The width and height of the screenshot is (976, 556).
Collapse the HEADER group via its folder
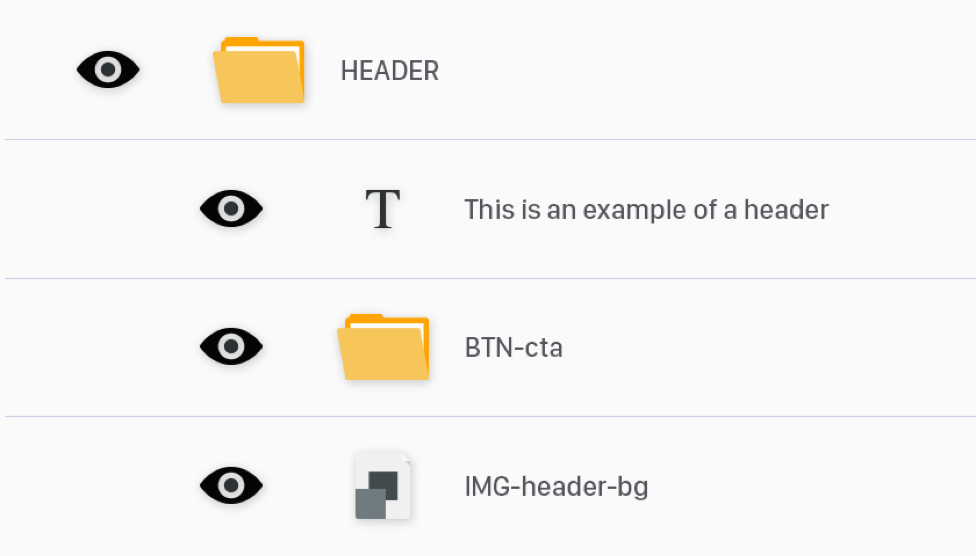tap(258, 70)
